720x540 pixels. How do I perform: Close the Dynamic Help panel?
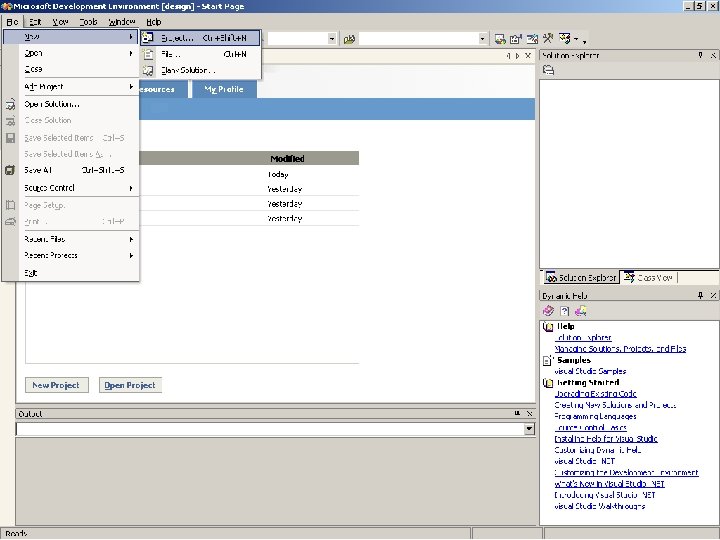point(713,295)
